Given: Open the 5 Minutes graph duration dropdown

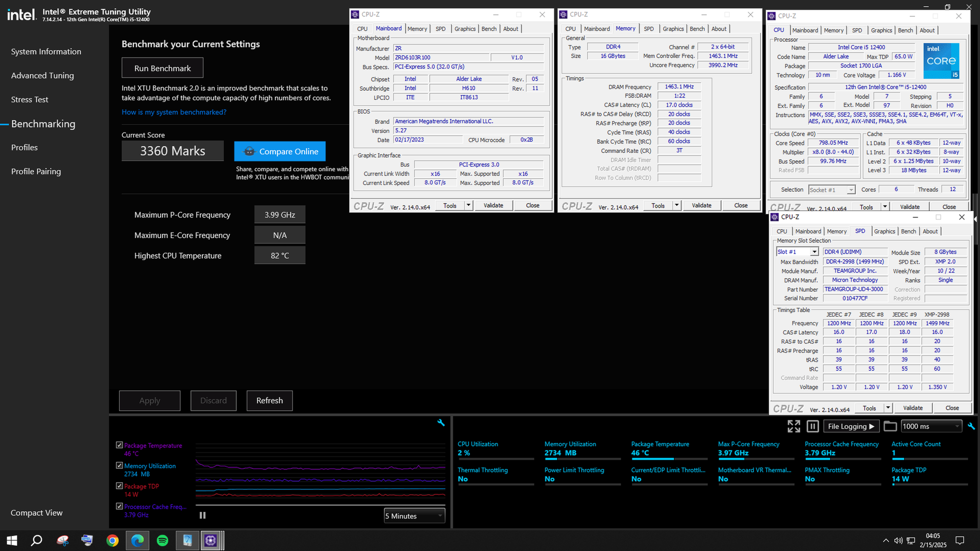Looking at the screenshot, I should point(414,516).
